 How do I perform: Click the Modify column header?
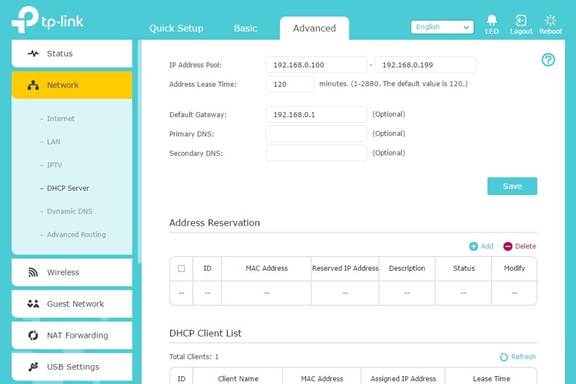pyautogui.click(x=514, y=269)
